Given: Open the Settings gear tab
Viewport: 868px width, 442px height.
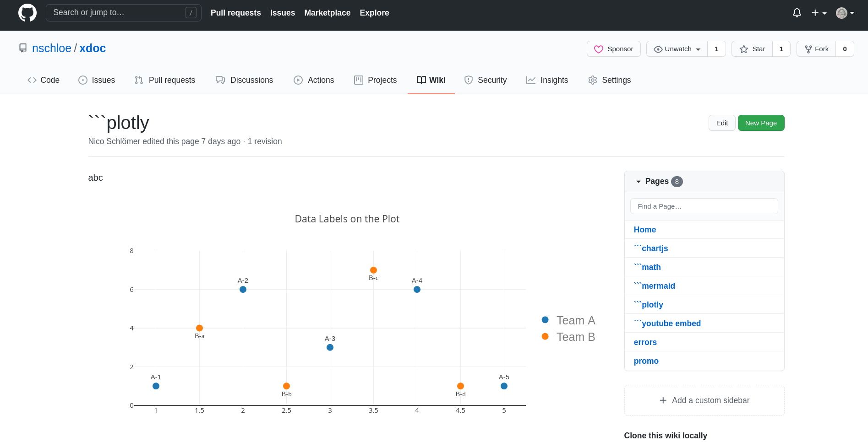Looking at the screenshot, I should [609, 80].
